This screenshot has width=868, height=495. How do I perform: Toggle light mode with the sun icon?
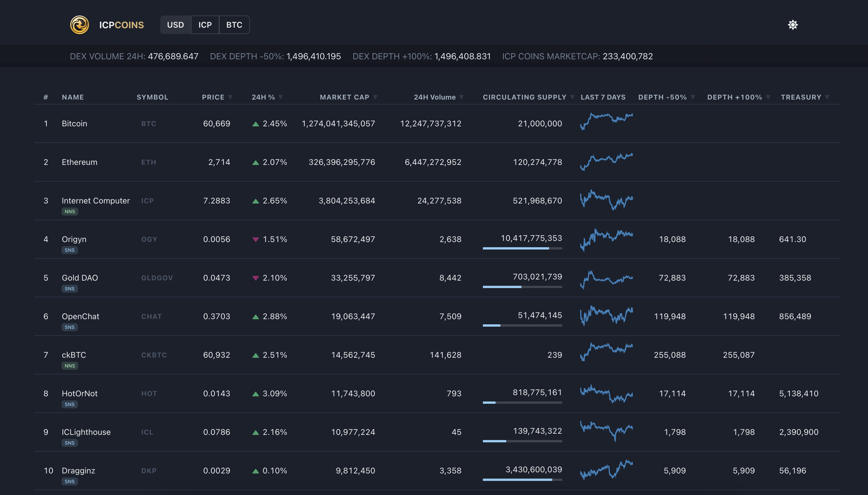click(793, 25)
